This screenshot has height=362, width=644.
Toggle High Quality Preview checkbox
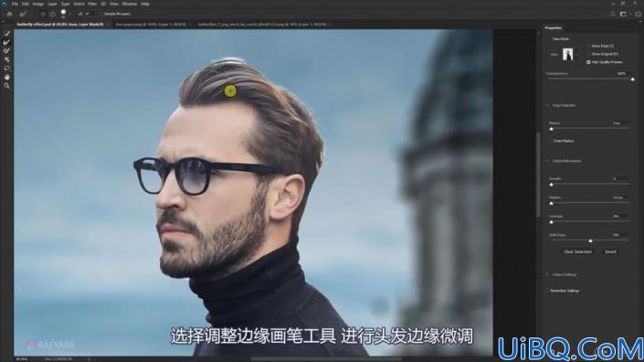(x=588, y=62)
